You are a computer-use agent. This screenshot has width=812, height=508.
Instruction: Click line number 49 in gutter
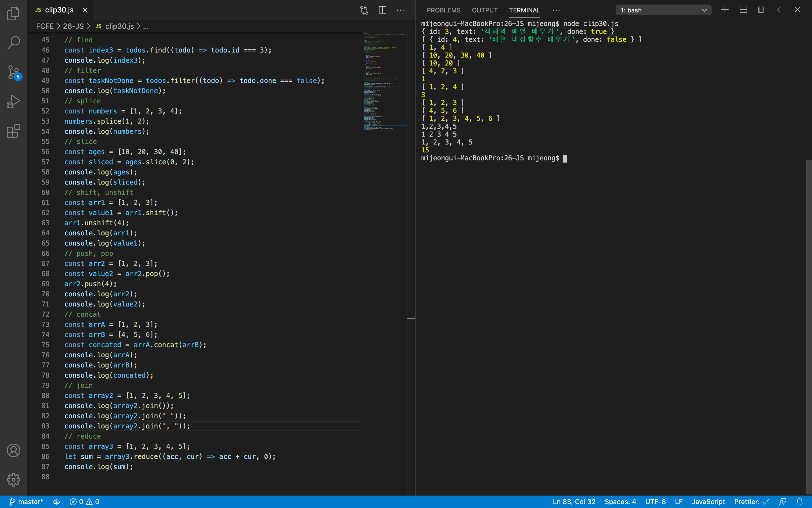tap(45, 81)
